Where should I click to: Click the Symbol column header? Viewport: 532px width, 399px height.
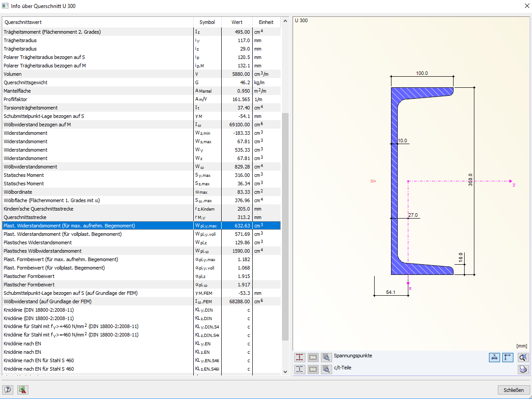[x=207, y=22]
